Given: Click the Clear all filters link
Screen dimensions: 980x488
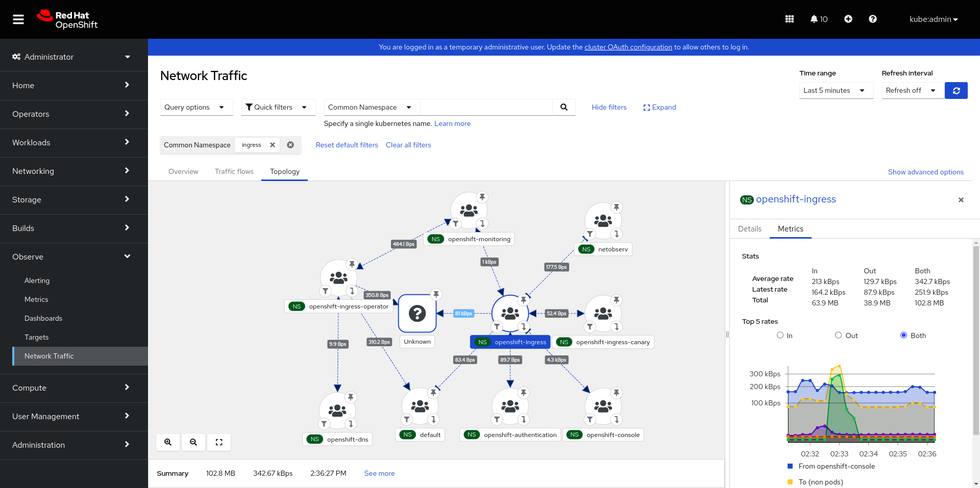Looking at the screenshot, I should [x=408, y=145].
